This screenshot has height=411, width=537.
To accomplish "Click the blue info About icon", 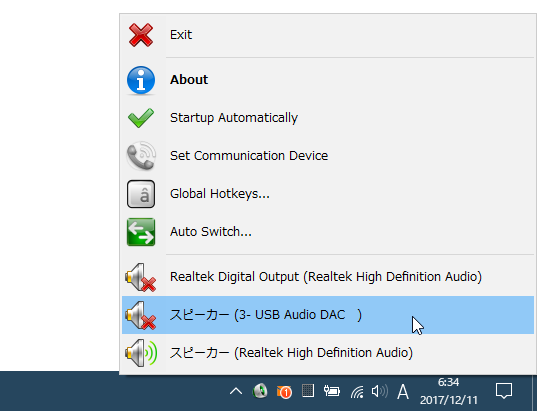I will (141, 80).
